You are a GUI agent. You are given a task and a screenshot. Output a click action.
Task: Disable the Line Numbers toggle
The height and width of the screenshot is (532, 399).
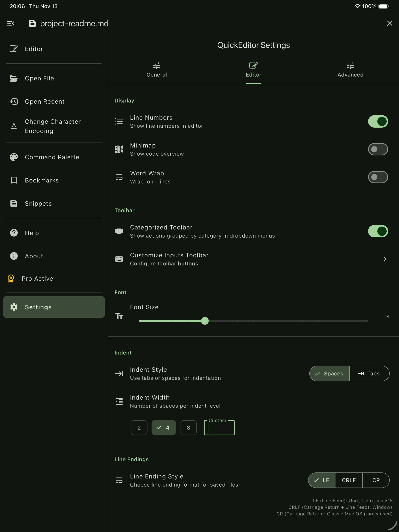pyautogui.click(x=378, y=121)
